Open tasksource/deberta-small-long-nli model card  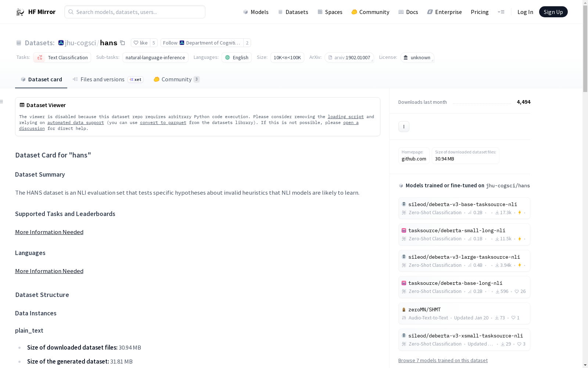(464, 234)
